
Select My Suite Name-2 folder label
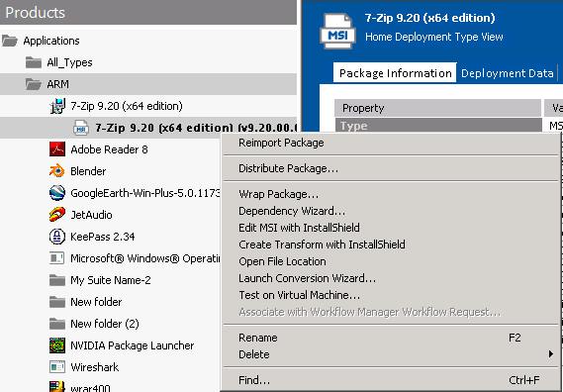111,280
